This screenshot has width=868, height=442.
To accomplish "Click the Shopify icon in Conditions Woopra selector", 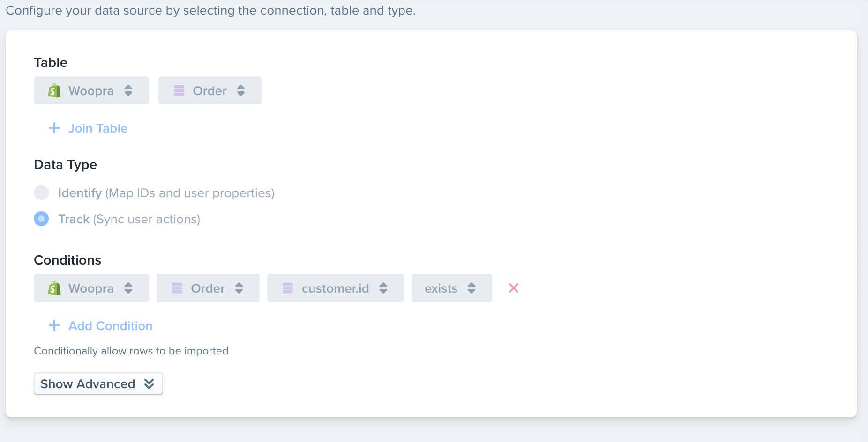I will [x=54, y=288].
